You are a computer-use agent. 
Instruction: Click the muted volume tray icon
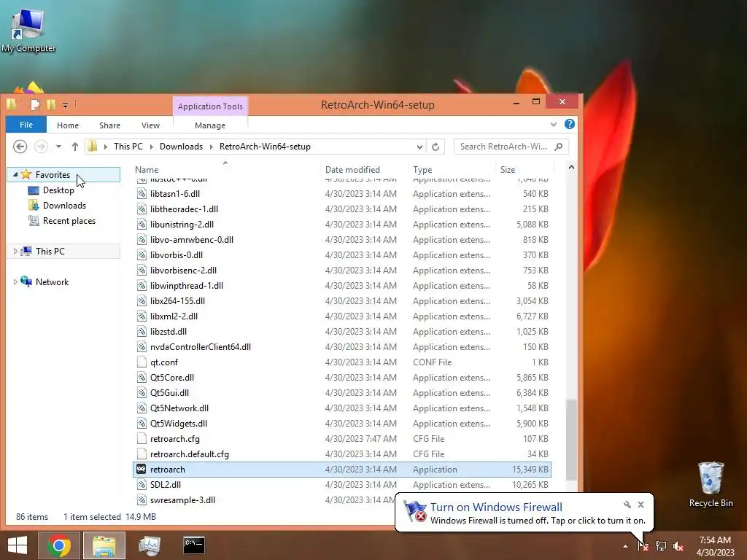click(678, 546)
